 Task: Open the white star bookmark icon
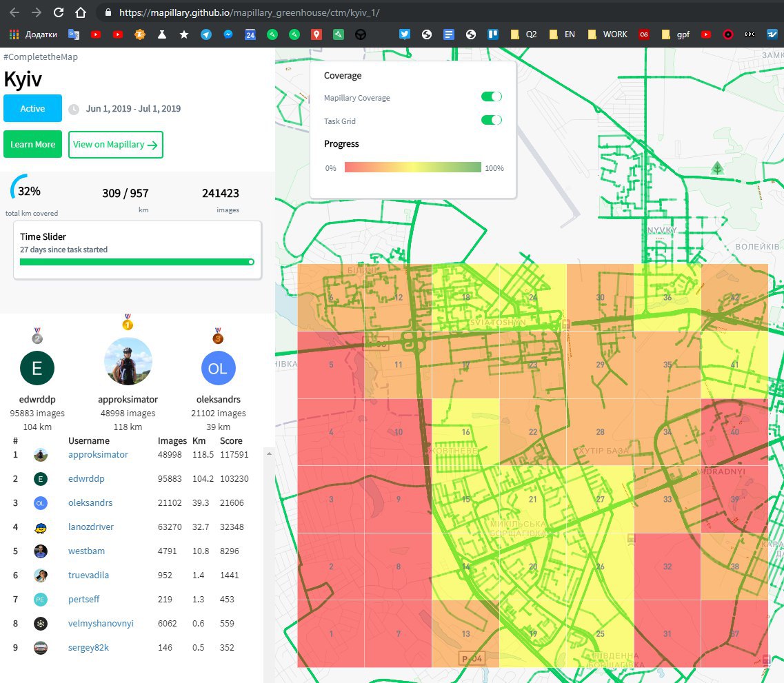point(184,34)
